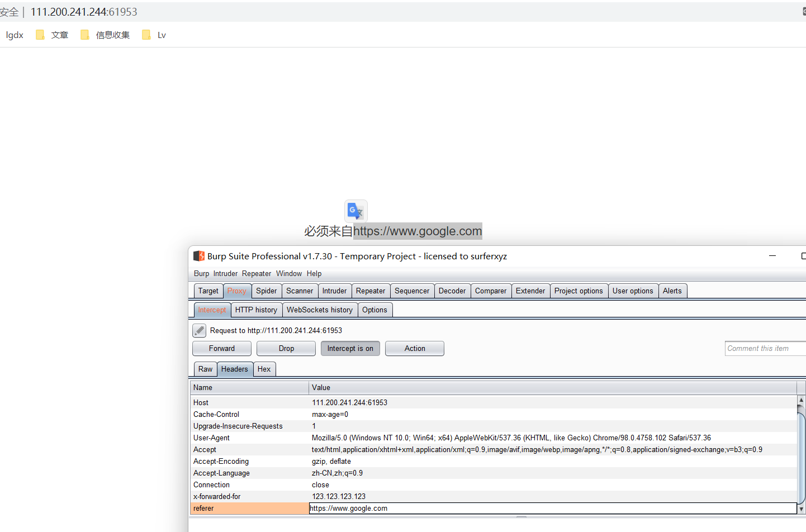806x532 pixels.
Task: Select the referer header name cell
Action: (x=249, y=508)
